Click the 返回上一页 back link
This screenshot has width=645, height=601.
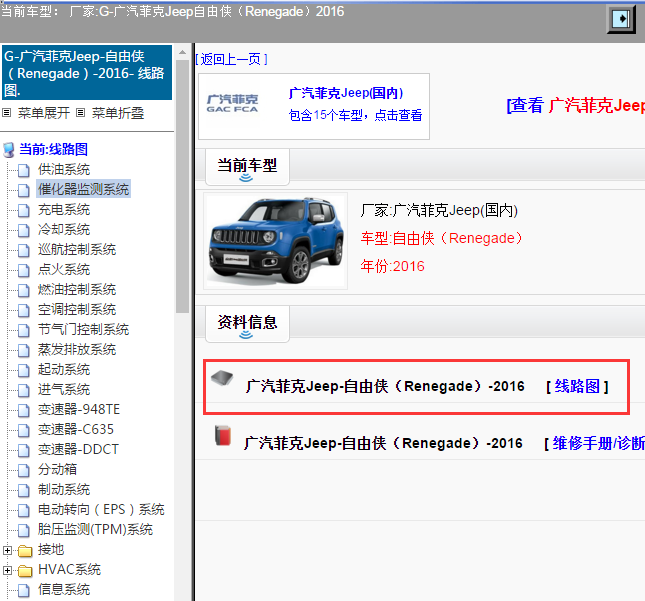click(x=232, y=59)
